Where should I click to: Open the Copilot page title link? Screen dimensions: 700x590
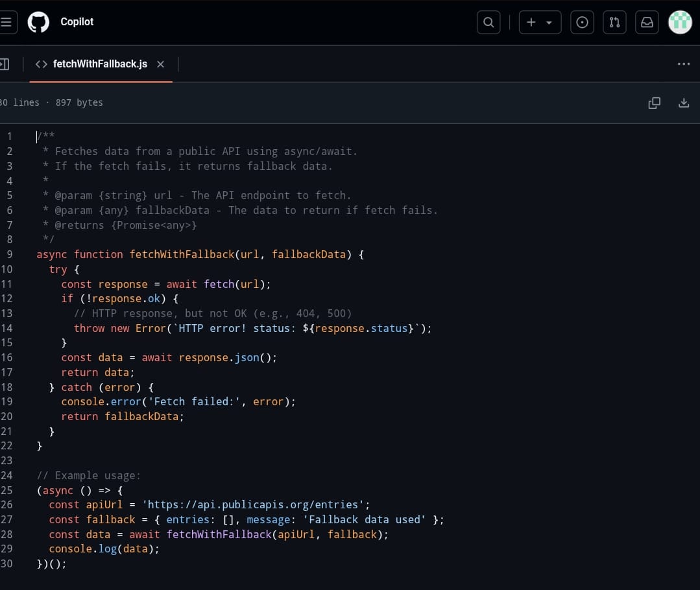pyautogui.click(x=77, y=22)
